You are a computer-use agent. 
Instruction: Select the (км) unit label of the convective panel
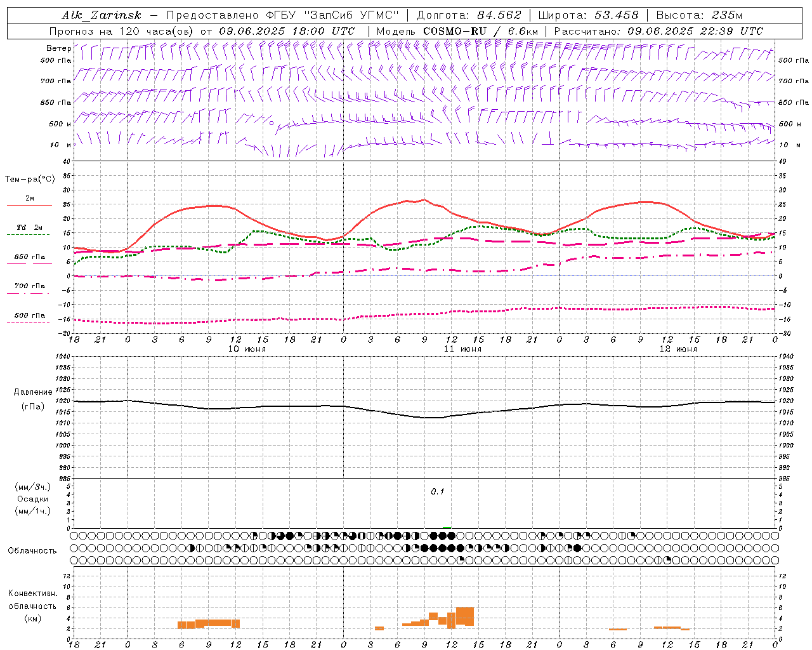coord(32,618)
